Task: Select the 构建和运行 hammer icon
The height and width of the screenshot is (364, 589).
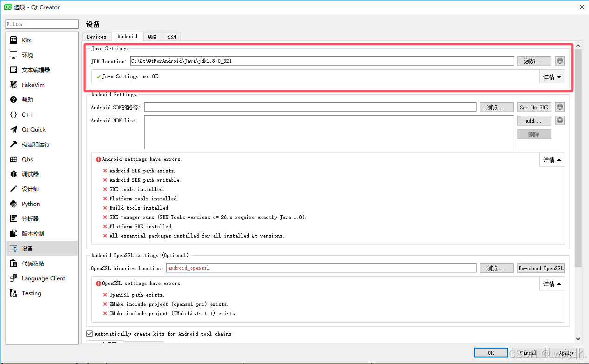Action: 13,145
